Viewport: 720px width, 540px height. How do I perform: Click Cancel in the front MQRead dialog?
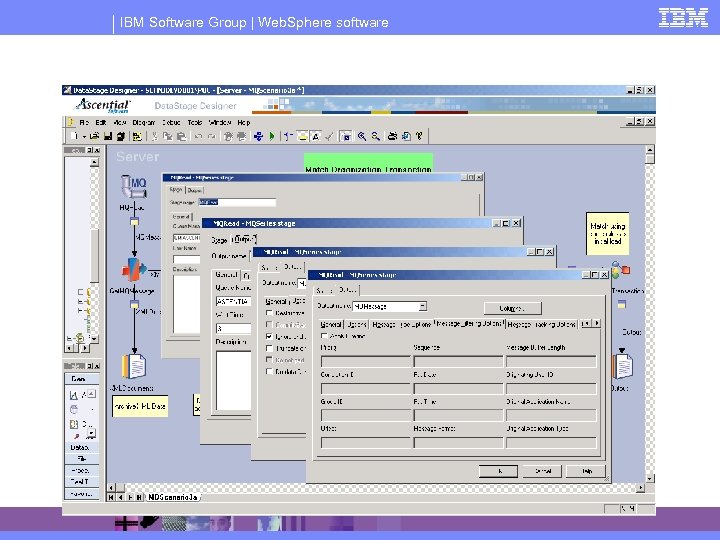click(542, 471)
